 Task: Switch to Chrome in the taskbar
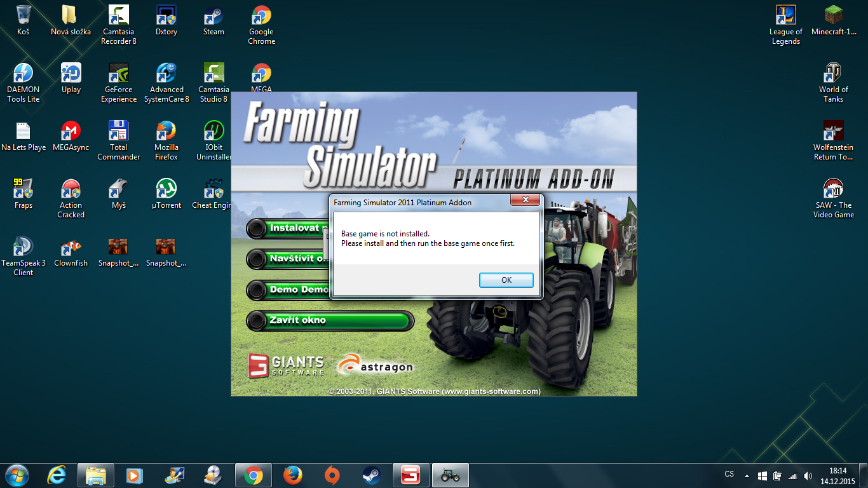(253, 475)
